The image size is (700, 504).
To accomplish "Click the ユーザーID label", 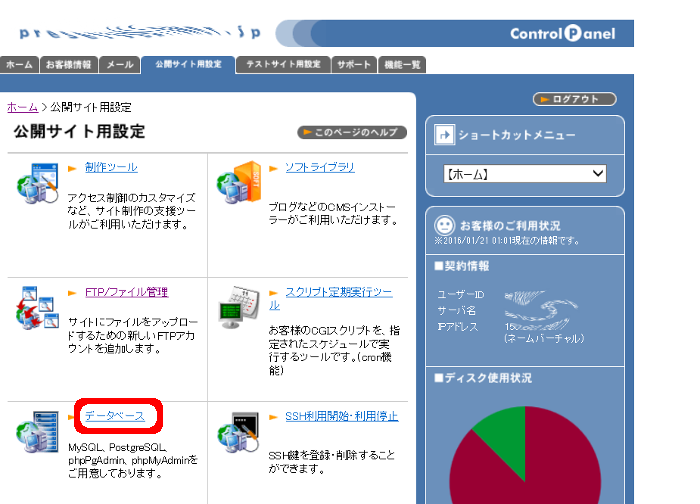I will pos(461,295).
